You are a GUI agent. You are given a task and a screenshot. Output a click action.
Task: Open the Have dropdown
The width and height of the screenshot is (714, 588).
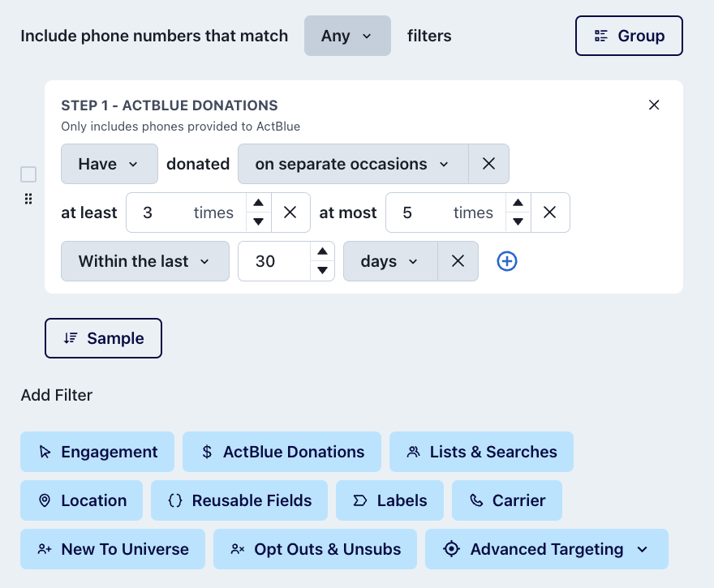tap(109, 164)
